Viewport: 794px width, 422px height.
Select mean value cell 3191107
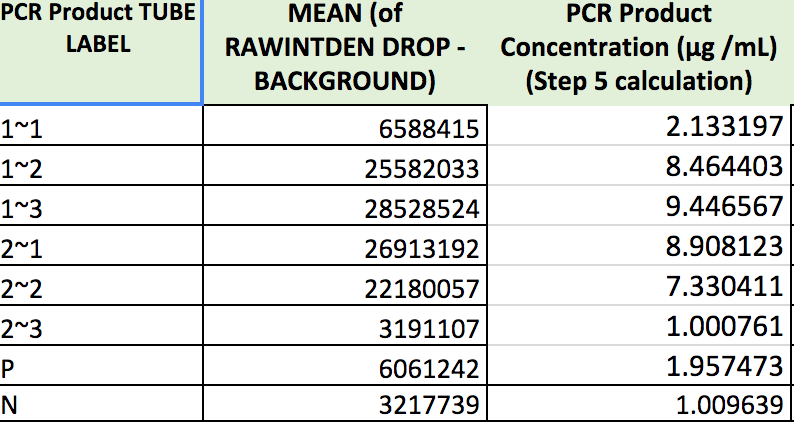tap(346, 328)
